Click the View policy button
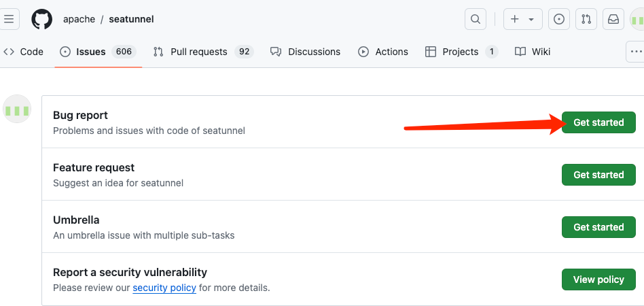644x306 pixels. 598,279
